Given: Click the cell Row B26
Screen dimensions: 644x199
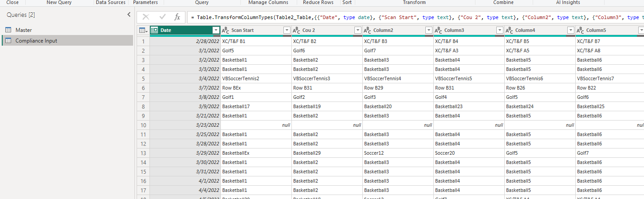Looking at the screenshot, I should 540,88.
